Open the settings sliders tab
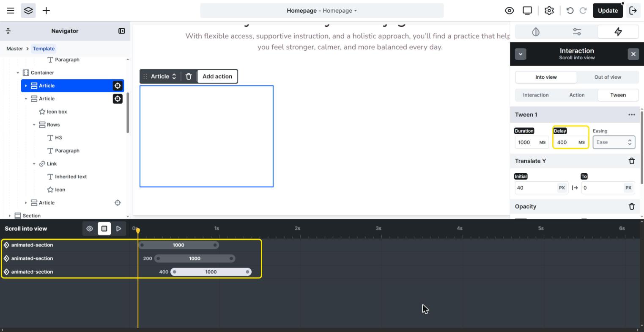The width and height of the screenshot is (644, 332). point(577,32)
